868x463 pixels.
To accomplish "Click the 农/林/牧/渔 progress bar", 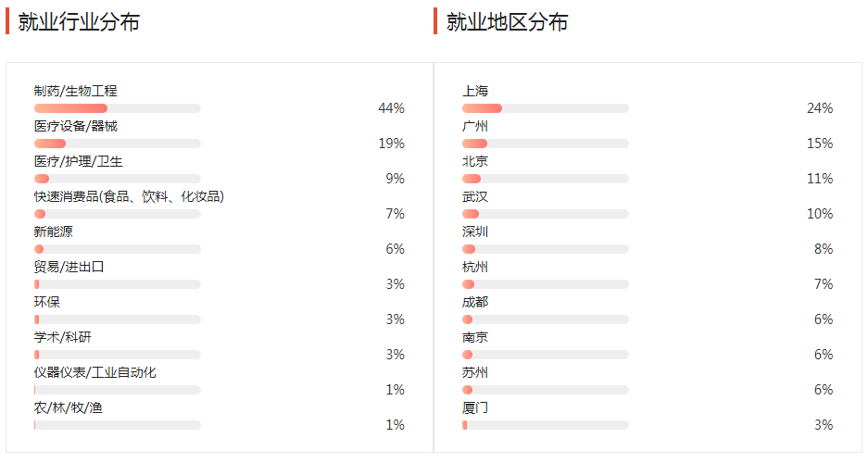I will [x=118, y=425].
